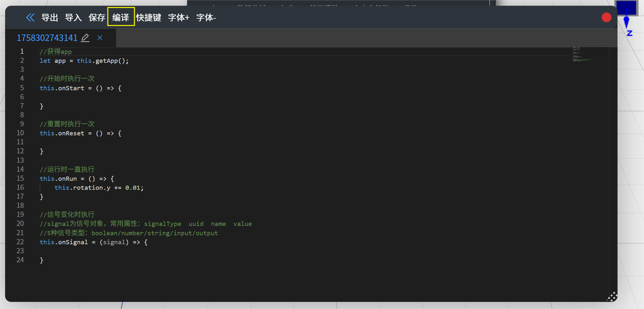This screenshot has width=644, height=309.
Task: Compile the code with 编译
Action: coord(121,17)
